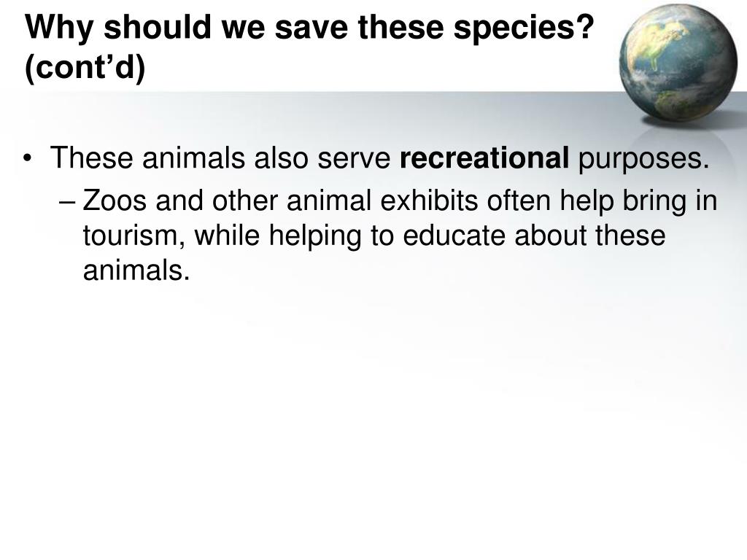
Task: Select the last line 'animals.'
Action: point(136,271)
